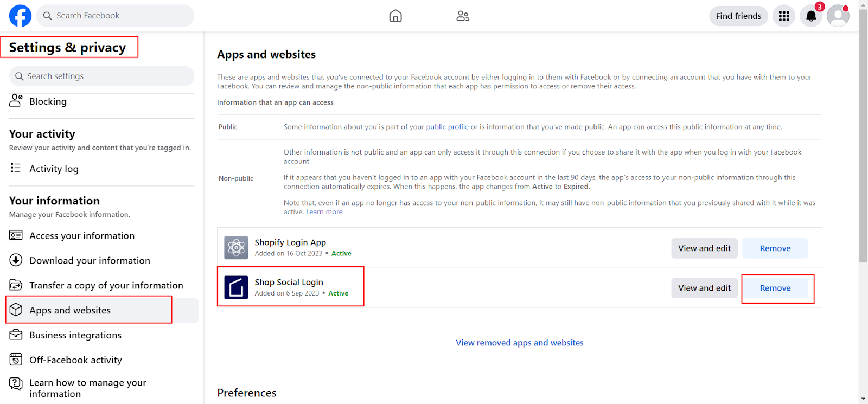868x404 pixels.
Task: Open the Home icon in top navigation
Action: [395, 16]
